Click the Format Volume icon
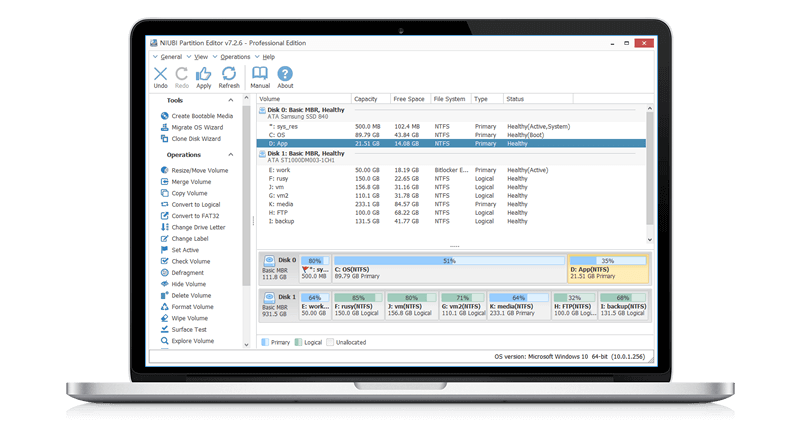 click(164, 306)
